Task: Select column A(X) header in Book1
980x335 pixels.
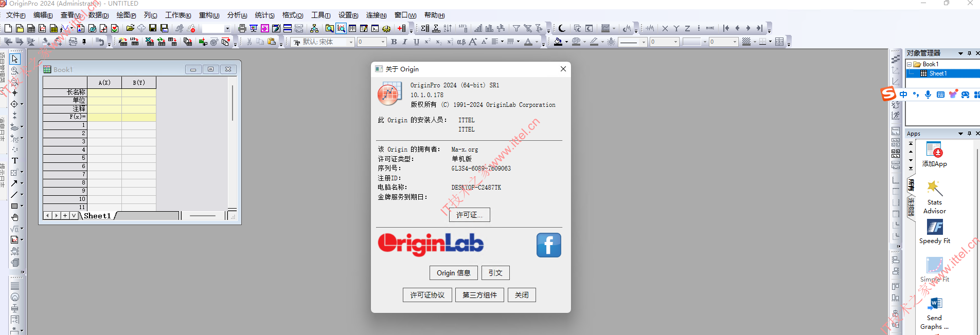Action: click(x=104, y=82)
